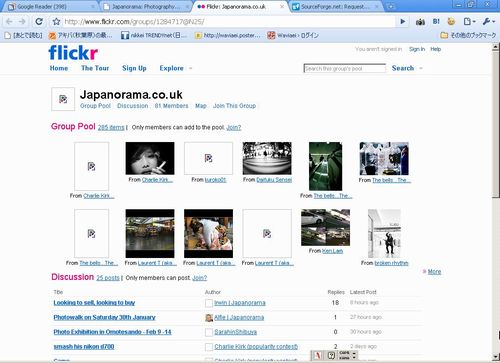This screenshot has height=363, width=500.
Task: Click the Join This Group link
Action: [x=234, y=106]
